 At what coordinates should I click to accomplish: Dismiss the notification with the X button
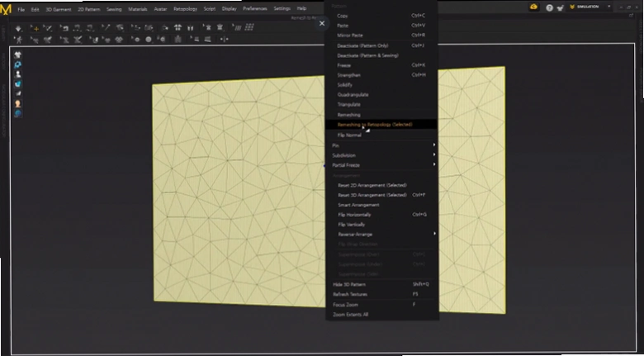point(322,23)
